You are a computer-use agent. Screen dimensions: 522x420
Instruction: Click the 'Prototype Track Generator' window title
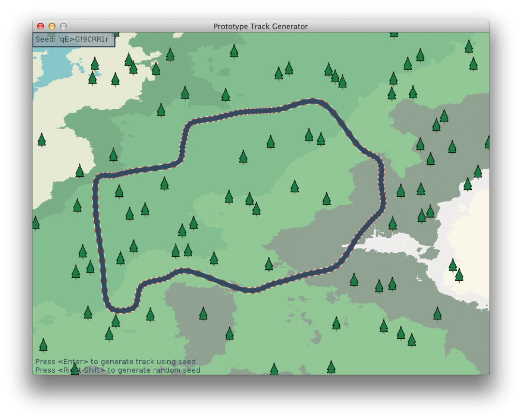tap(261, 27)
